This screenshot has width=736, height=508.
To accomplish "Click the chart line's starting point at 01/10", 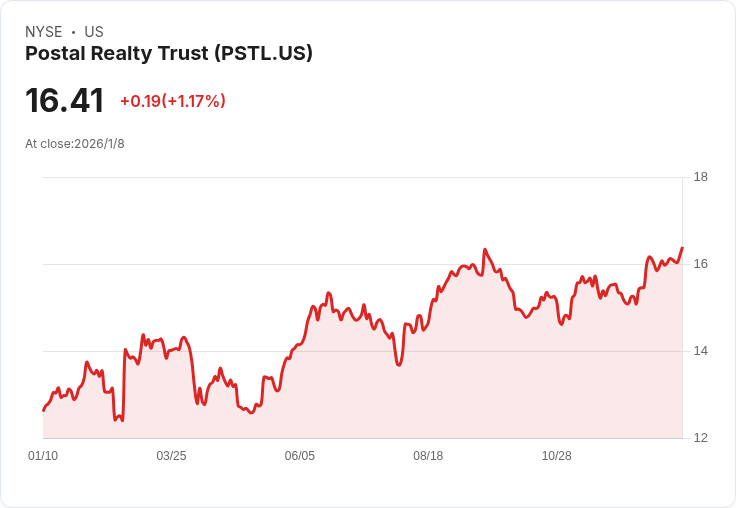I will 44,410.
